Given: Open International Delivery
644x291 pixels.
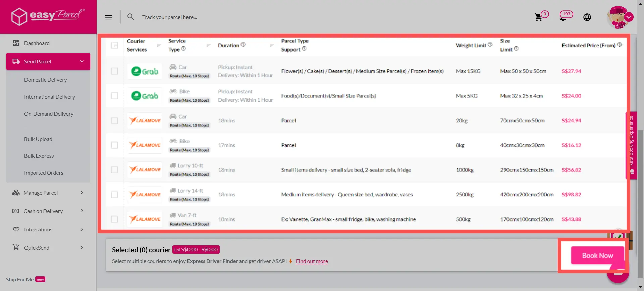Looking at the screenshot, I should [50, 97].
